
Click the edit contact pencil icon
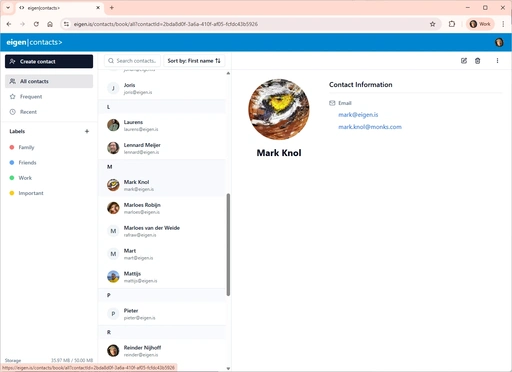[x=464, y=61]
